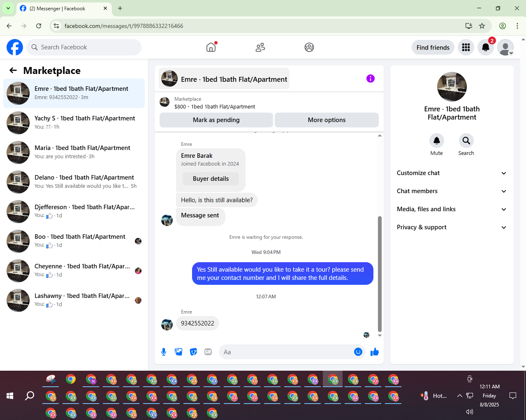Screen dimensions: 526x420
Task: Click the Aa message input field
Action: click(x=287, y=352)
